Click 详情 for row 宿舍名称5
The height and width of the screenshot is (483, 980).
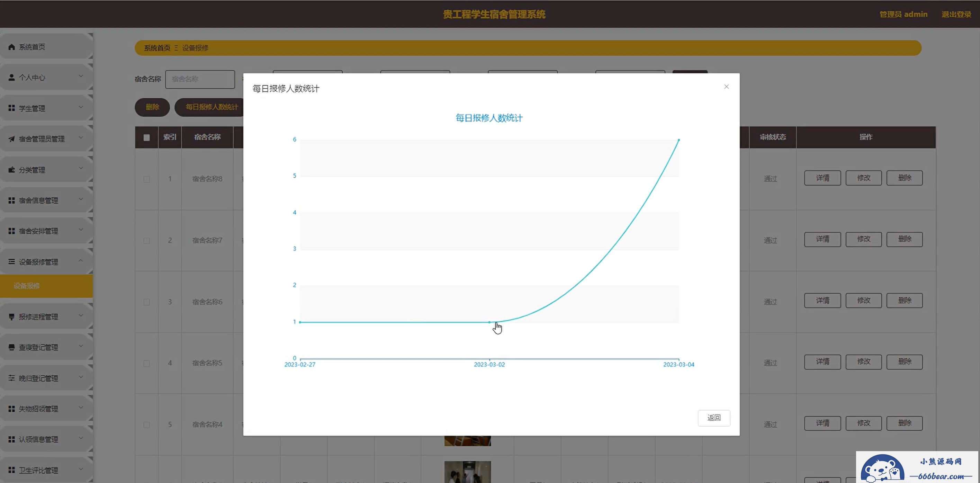click(822, 361)
